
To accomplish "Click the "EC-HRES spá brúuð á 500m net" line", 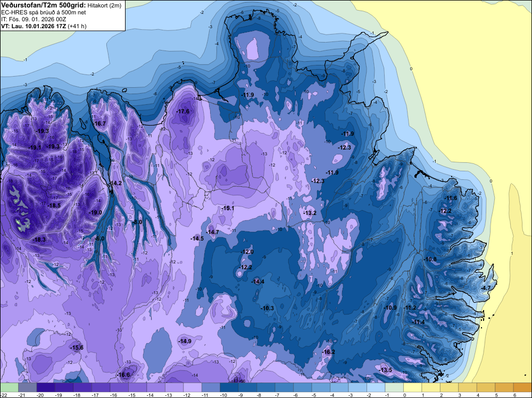I will pos(44,13).
